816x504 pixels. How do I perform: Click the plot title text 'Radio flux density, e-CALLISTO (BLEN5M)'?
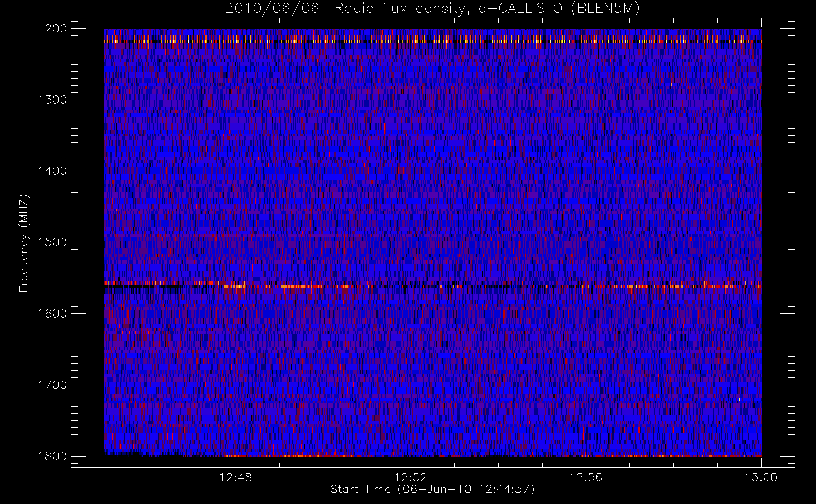point(487,9)
